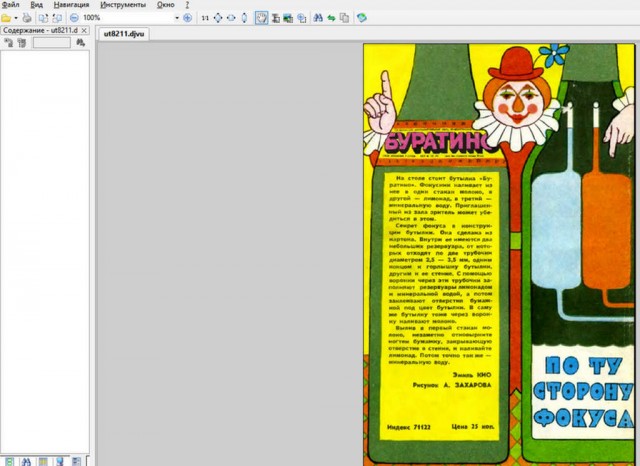Screen dimensions: 640x466
Task: Fit page width using horizontal-arrows icon
Action: pyautogui.click(x=231, y=18)
